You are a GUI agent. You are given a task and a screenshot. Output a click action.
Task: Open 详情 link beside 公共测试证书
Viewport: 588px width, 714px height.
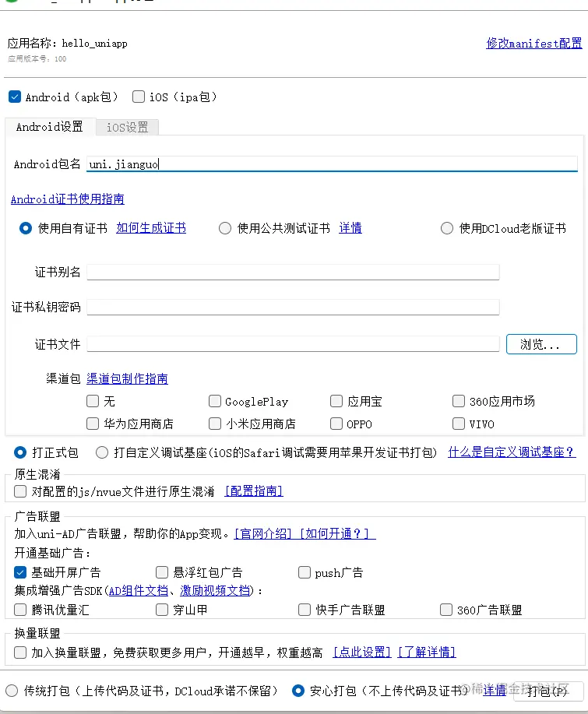pos(350,228)
